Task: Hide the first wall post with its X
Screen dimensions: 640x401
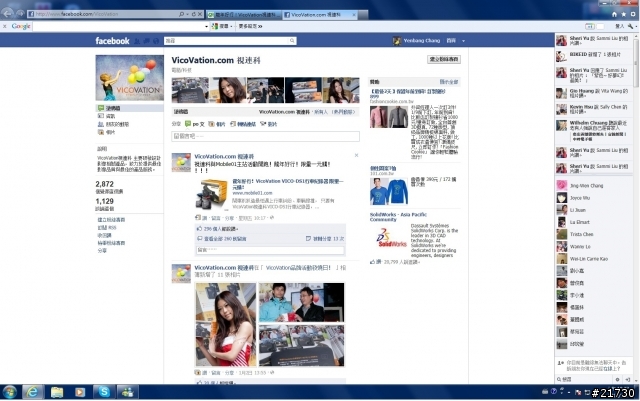Action: tap(356, 156)
